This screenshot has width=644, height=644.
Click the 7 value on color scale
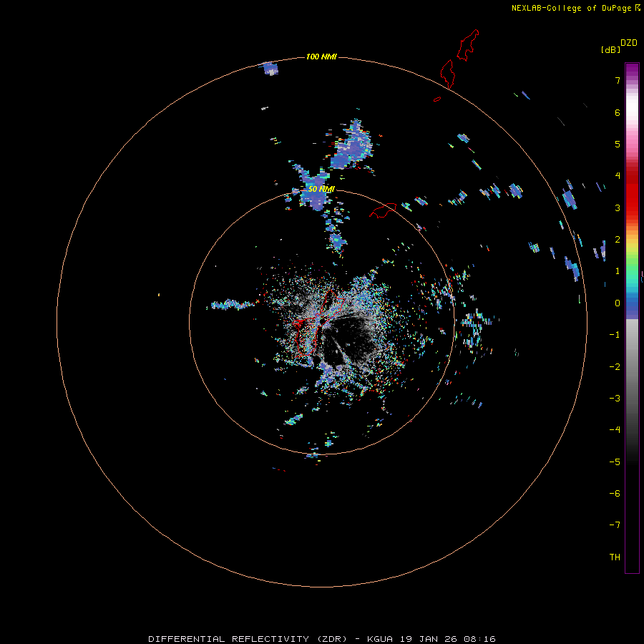618,80
